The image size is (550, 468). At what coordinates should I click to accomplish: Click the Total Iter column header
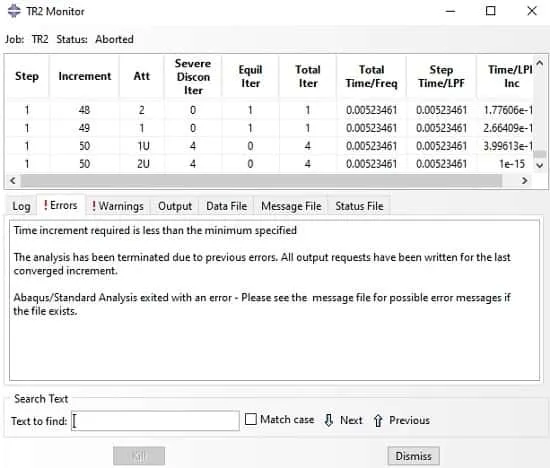click(308, 76)
